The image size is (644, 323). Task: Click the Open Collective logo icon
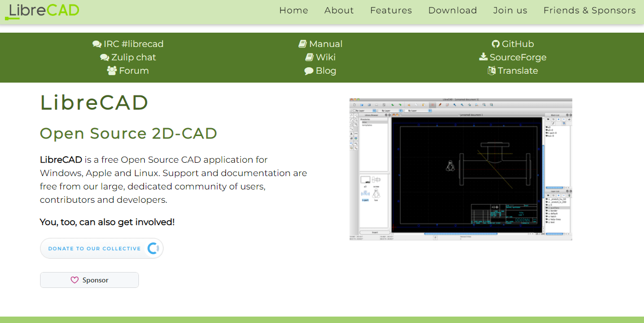153,248
